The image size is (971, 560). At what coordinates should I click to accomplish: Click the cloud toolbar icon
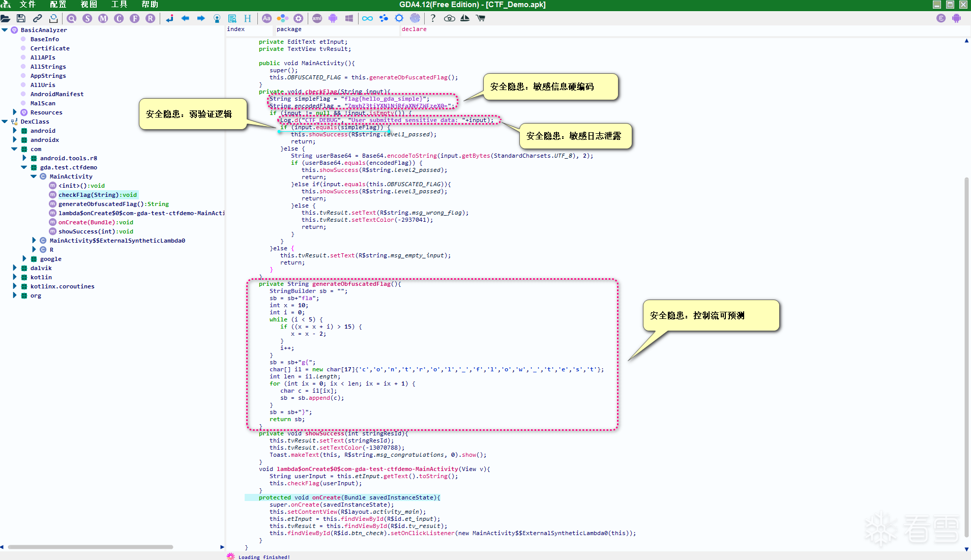[x=449, y=18]
